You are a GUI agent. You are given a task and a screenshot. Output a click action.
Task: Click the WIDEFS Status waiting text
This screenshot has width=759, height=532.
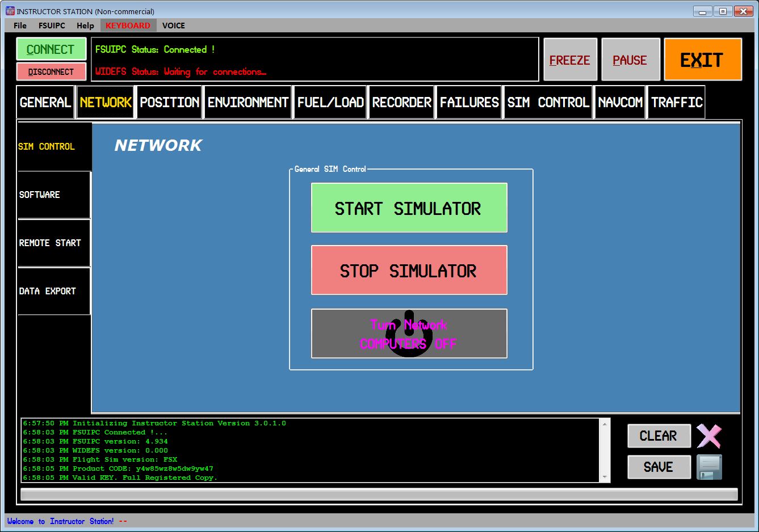pyautogui.click(x=181, y=71)
